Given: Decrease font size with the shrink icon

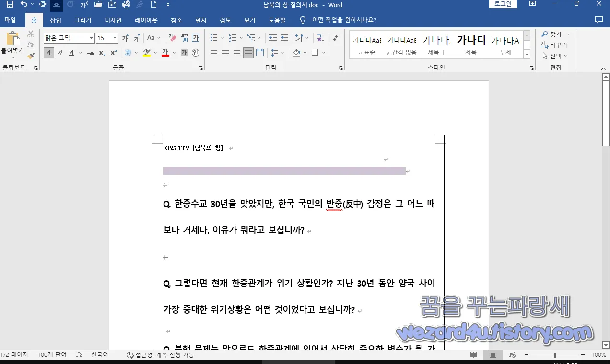Looking at the screenshot, I should [137, 38].
